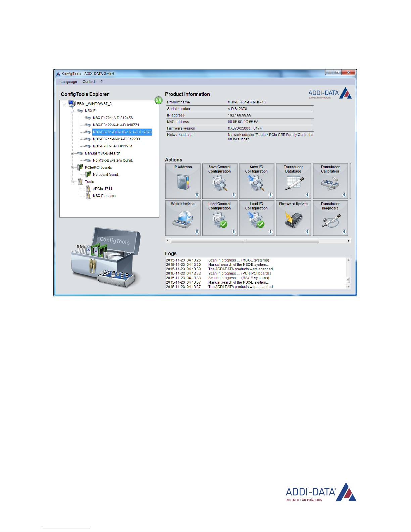Click the info icon on the IP Address tile

[197, 195]
